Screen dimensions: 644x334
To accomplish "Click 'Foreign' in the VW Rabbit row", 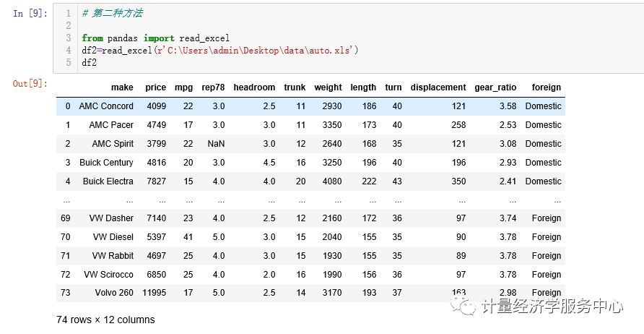I will coord(547,256).
